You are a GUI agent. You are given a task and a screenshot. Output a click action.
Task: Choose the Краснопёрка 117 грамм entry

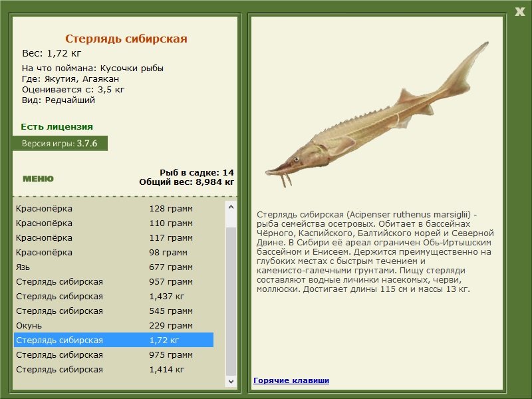[x=114, y=237]
